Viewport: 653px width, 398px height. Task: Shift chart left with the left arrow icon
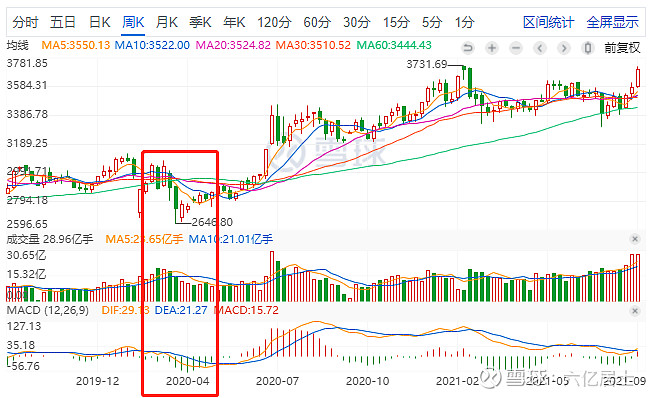(x=540, y=48)
